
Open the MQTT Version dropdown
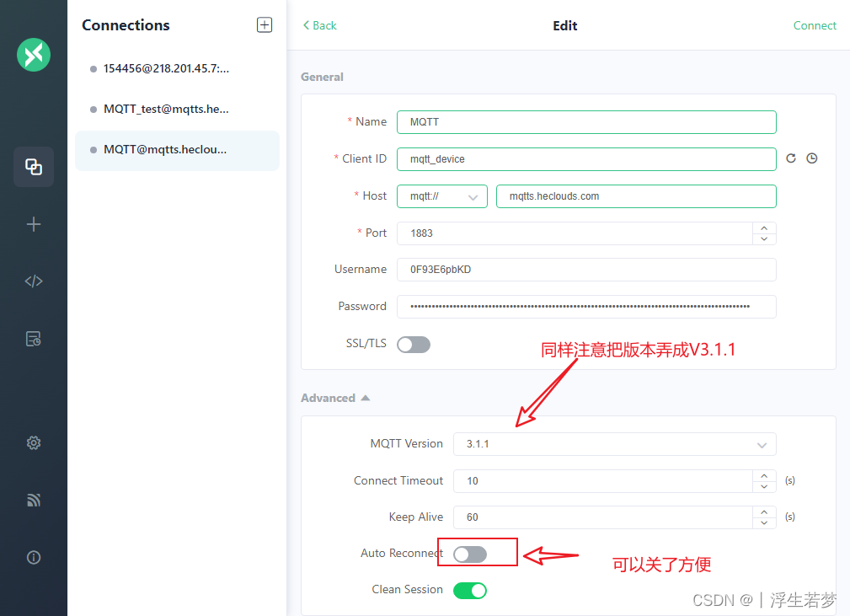[x=615, y=444]
